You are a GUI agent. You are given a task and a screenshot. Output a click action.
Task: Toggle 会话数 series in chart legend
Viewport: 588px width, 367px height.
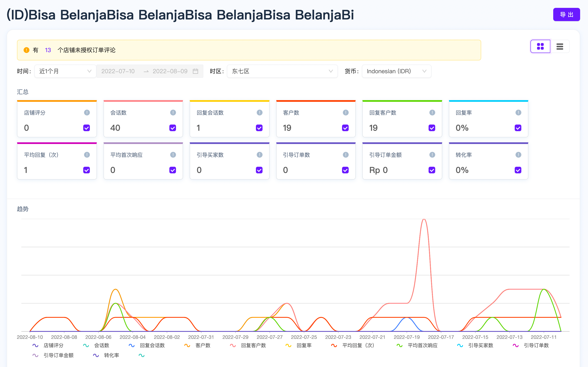click(x=96, y=345)
